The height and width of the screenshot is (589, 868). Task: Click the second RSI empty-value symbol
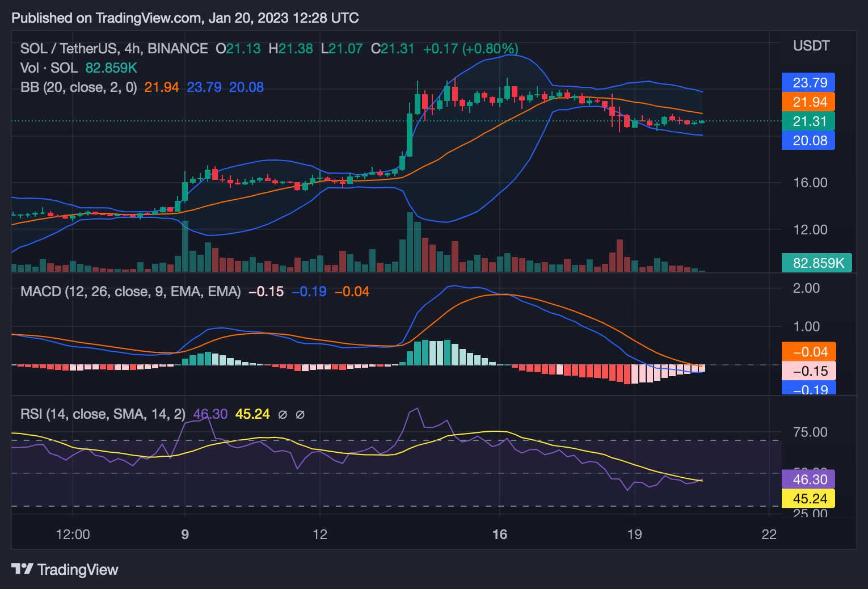point(300,415)
